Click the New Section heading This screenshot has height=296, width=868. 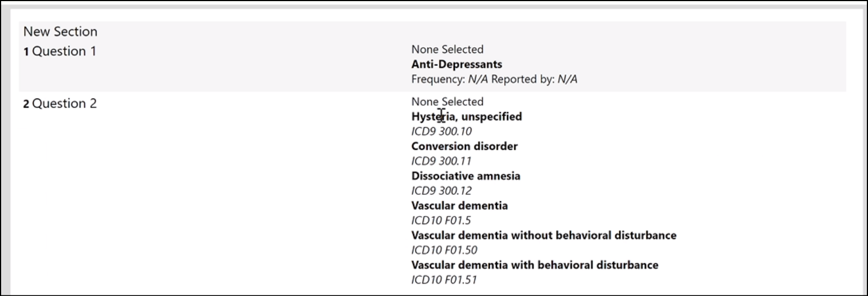click(60, 32)
